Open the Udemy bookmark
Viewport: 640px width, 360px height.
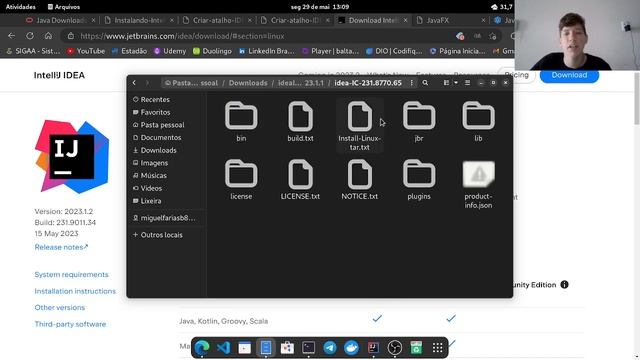(170, 51)
